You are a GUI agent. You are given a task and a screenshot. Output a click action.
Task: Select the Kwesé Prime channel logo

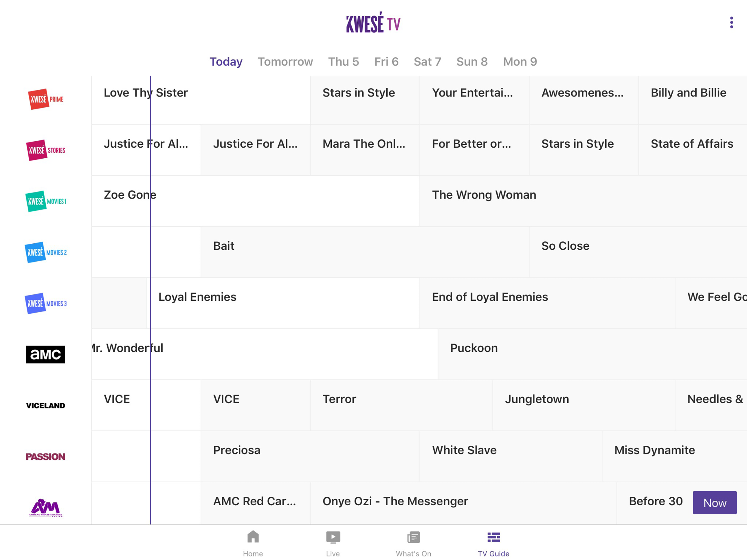tap(46, 99)
